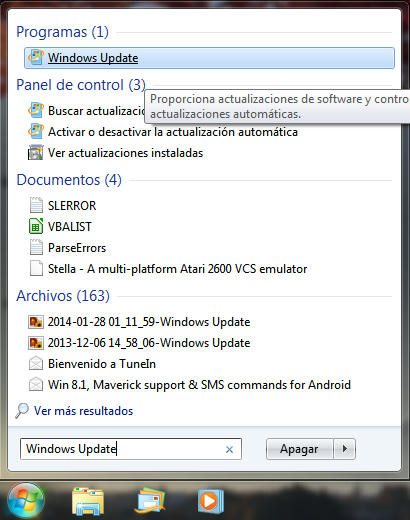Click inside the Windows Update search box
410x520 pixels.
(x=131, y=449)
